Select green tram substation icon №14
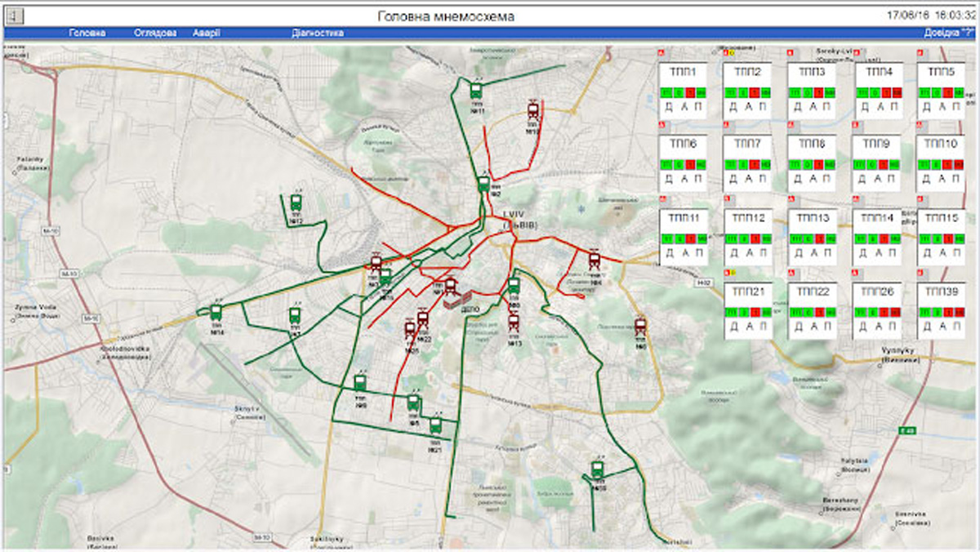This screenshot has height=552, width=980. click(216, 312)
